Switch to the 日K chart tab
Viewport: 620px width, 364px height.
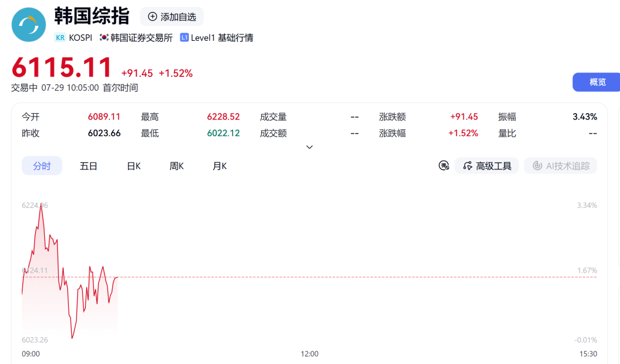click(134, 166)
